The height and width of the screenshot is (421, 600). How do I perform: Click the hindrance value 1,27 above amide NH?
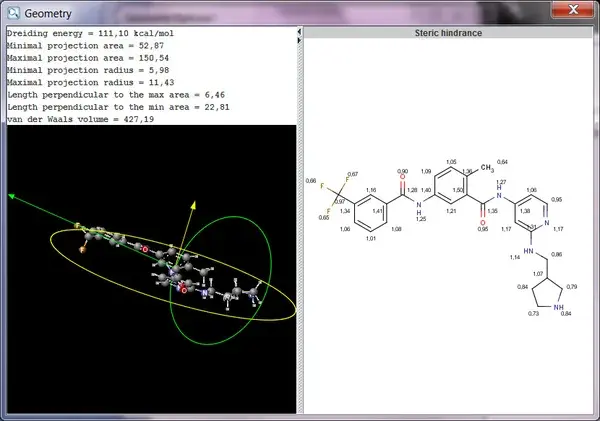(x=501, y=182)
